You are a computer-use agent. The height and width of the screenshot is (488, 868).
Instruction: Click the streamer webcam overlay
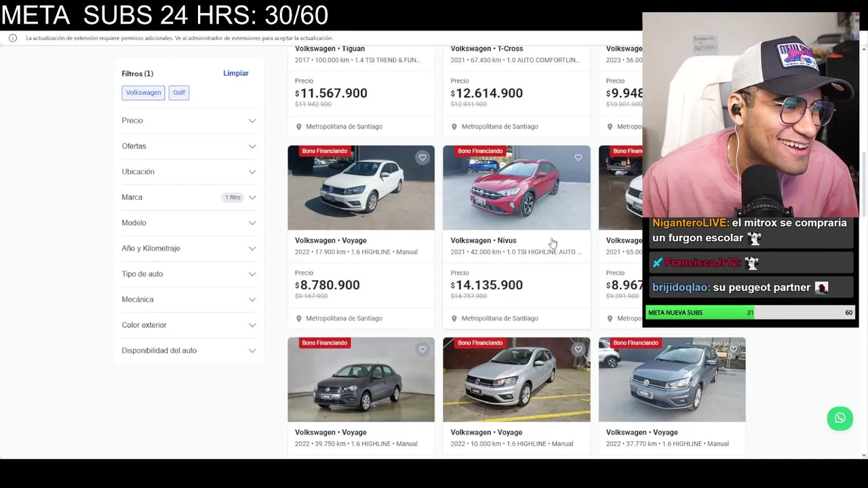coord(750,114)
